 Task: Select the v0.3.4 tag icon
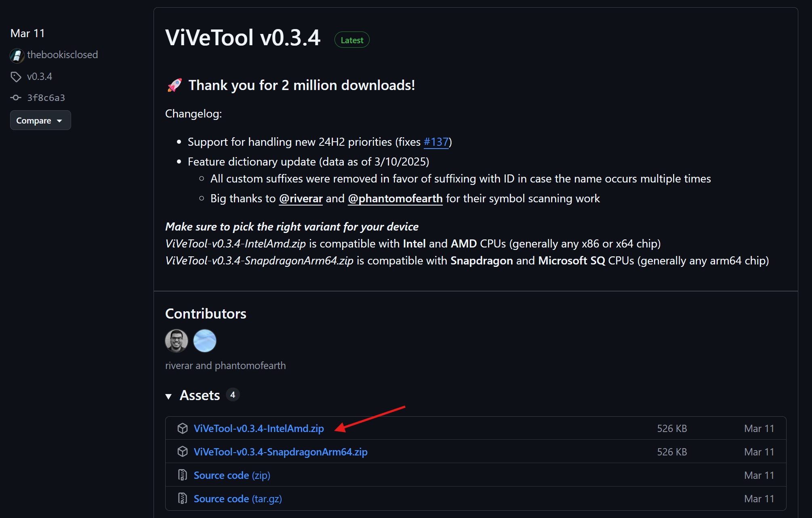pyautogui.click(x=17, y=76)
